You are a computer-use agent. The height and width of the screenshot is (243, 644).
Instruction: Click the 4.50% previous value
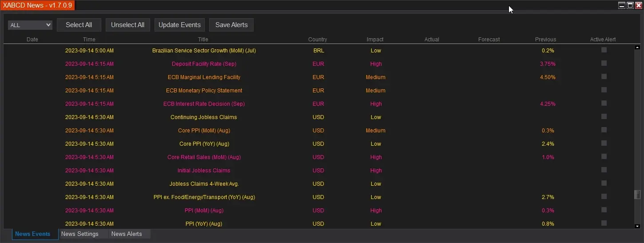pyautogui.click(x=548, y=77)
